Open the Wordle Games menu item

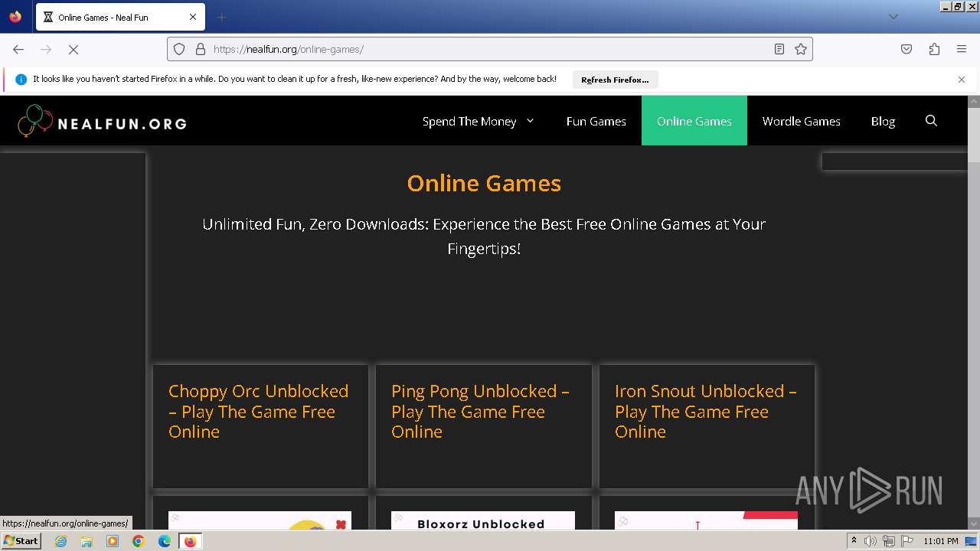click(802, 121)
